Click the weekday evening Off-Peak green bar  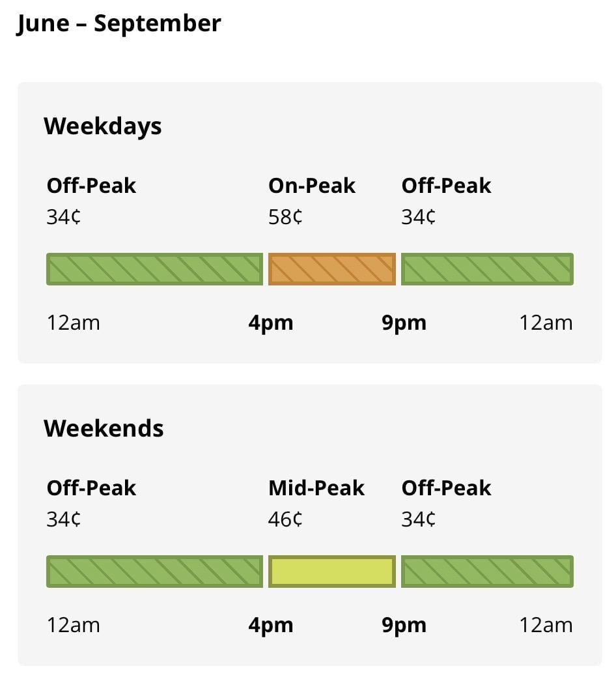point(487,269)
